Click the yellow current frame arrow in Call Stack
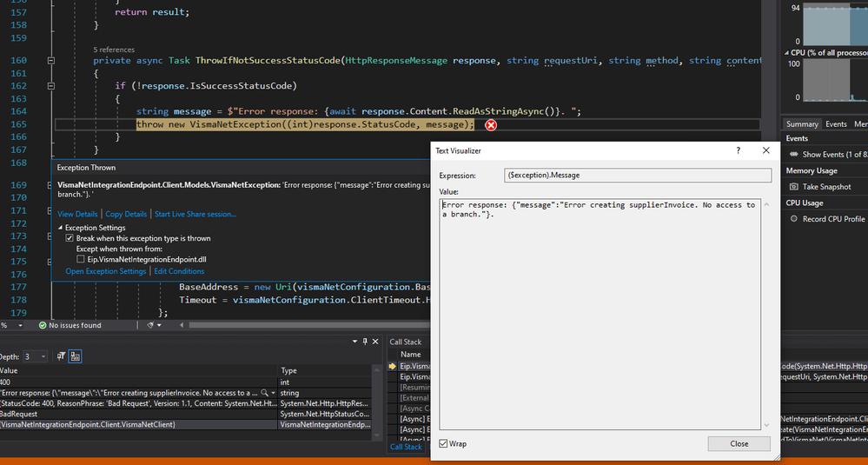 [393, 367]
